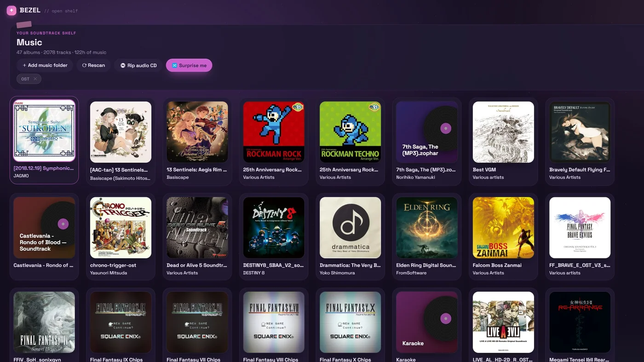Open the Final Fantasy X Chips cover
Viewport: 644px width, 362px height.
pyautogui.click(x=350, y=322)
